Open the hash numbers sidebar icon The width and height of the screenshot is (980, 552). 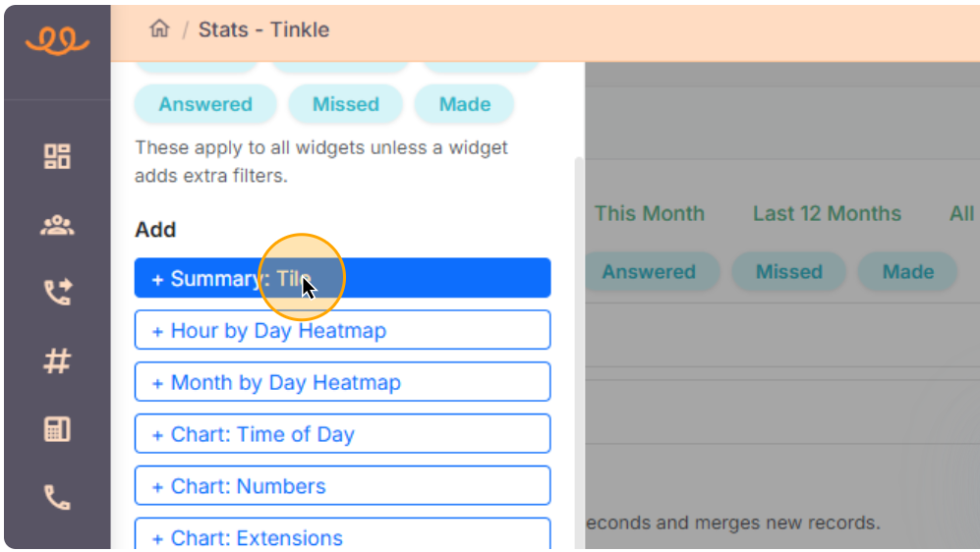point(57,361)
